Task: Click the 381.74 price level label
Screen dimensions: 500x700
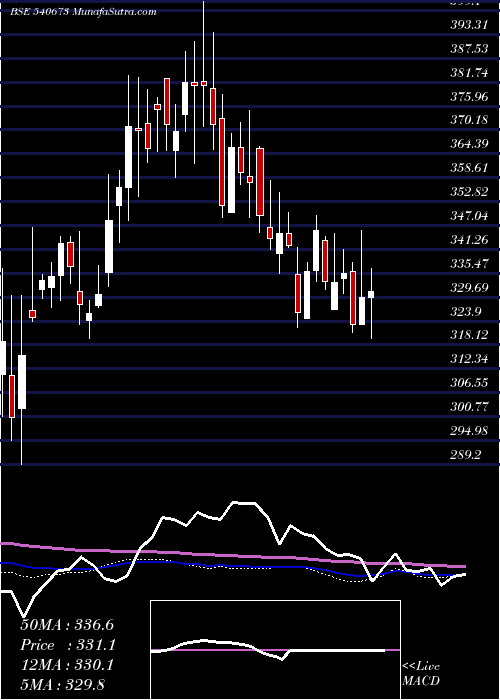Action: (469, 73)
